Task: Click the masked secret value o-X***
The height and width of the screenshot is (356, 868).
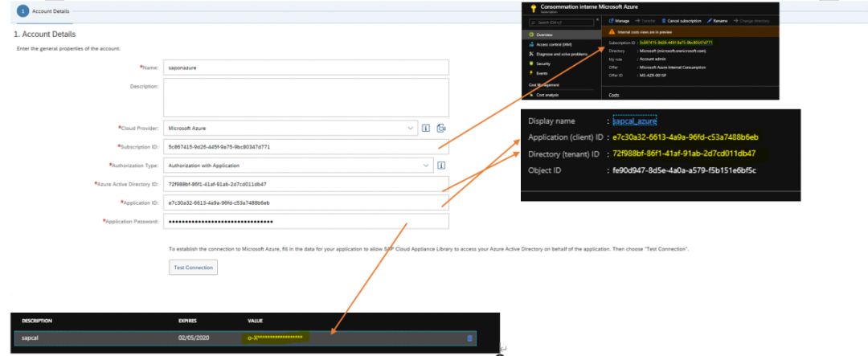Action: (275, 338)
